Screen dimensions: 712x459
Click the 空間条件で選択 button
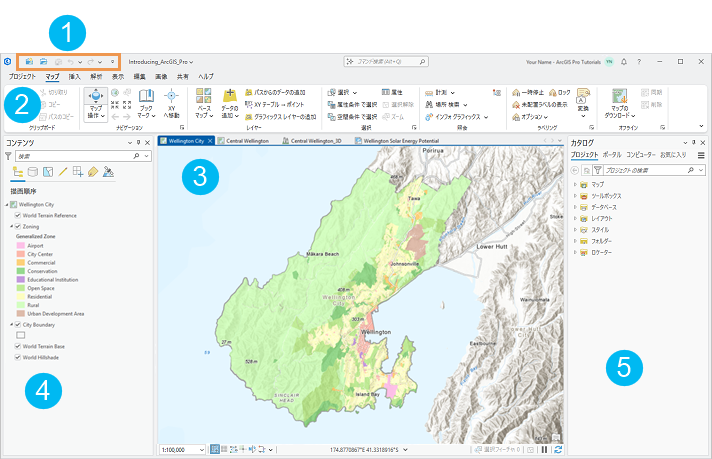pyautogui.click(x=352, y=117)
